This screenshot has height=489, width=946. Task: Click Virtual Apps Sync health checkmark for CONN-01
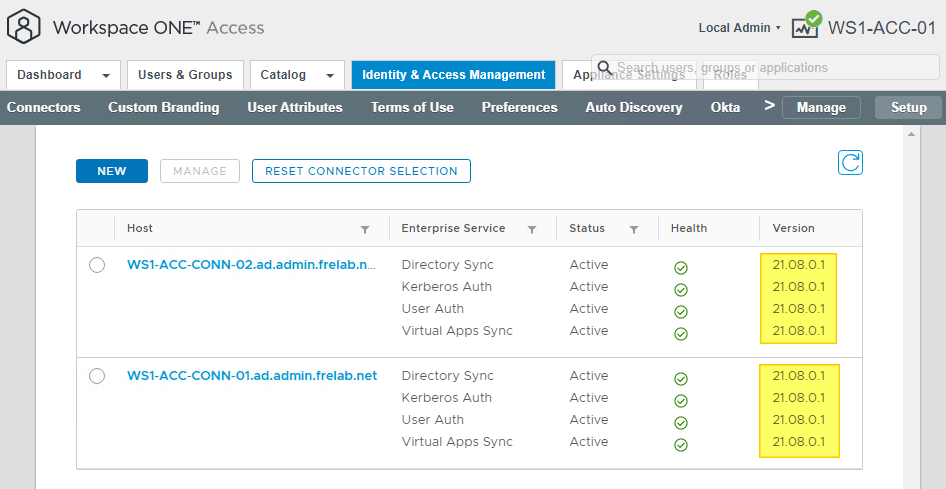tap(681, 445)
